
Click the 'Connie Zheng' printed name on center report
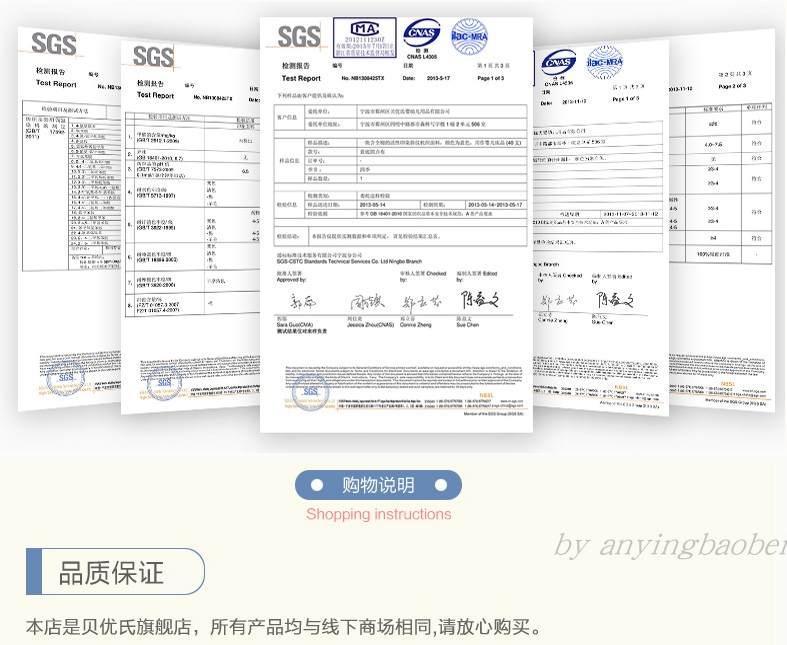[x=416, y=325]
